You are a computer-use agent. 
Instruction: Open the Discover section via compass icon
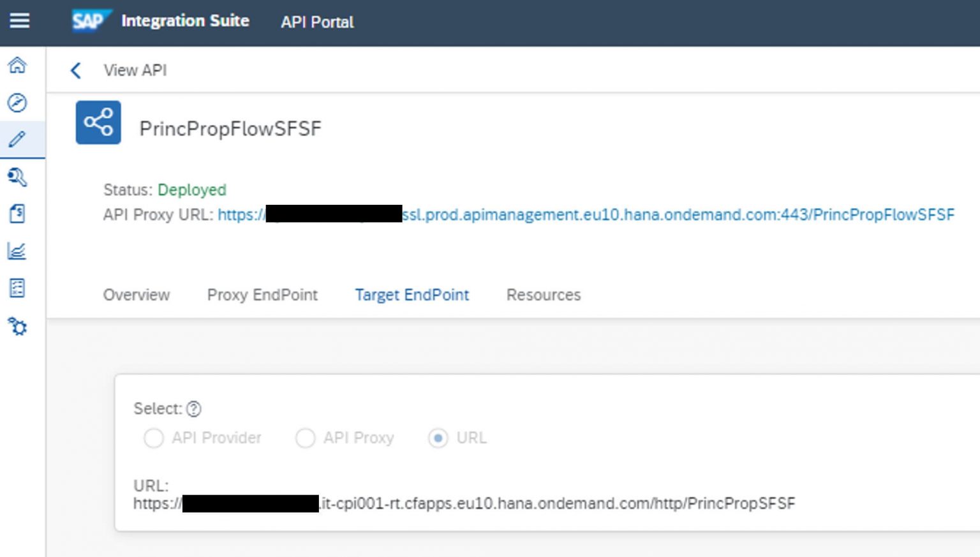click(19, 102)
